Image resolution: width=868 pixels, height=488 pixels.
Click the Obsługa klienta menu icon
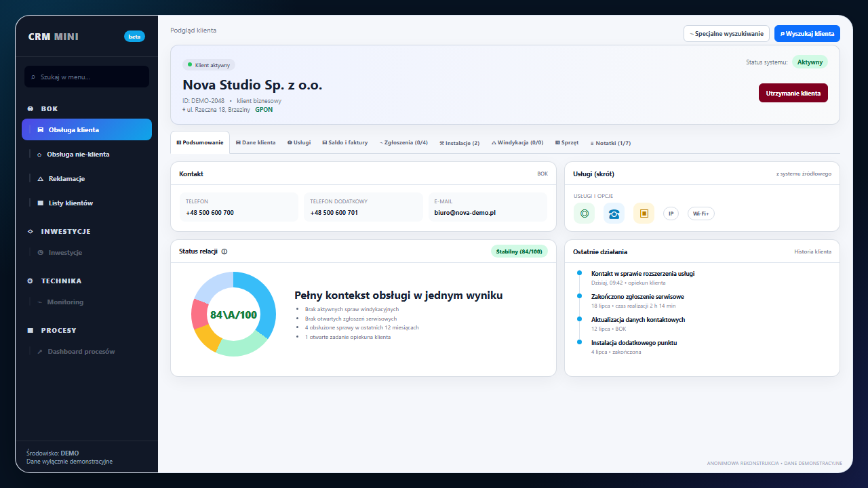(40, 129)
